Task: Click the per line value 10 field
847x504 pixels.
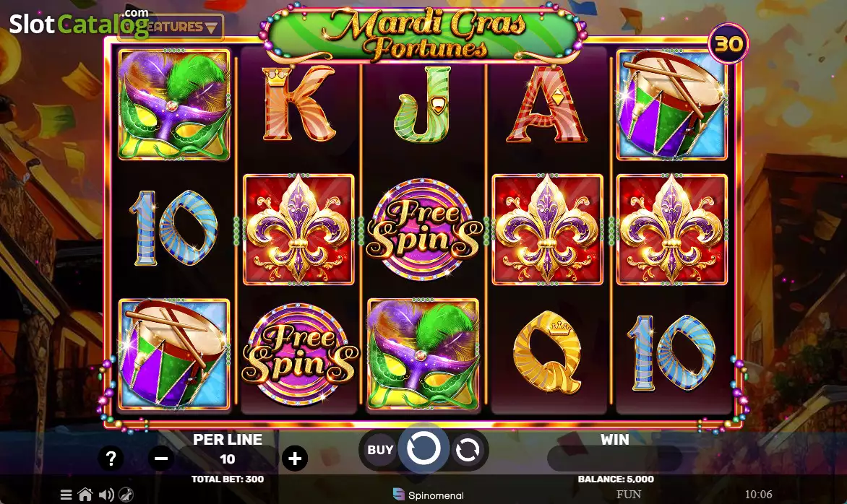Action: tap(228, 459)
